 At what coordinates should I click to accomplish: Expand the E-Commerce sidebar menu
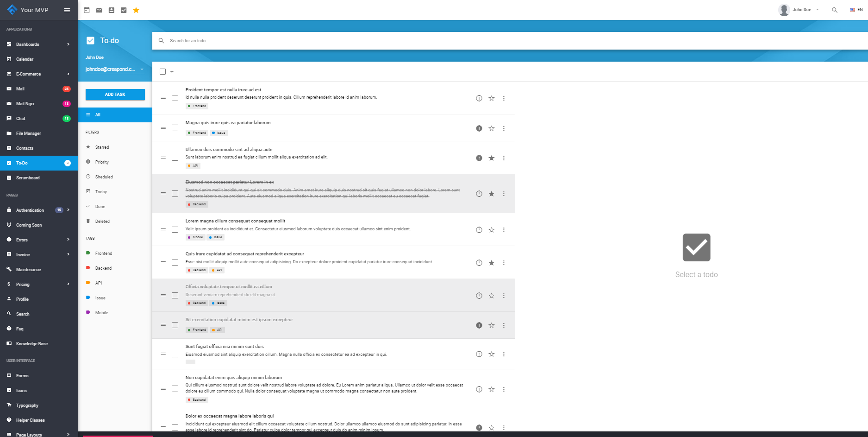39,74
